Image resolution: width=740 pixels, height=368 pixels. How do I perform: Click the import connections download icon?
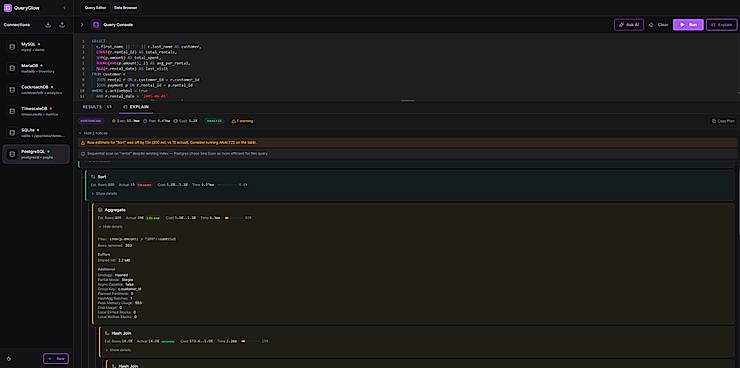[x=48, y=25]
